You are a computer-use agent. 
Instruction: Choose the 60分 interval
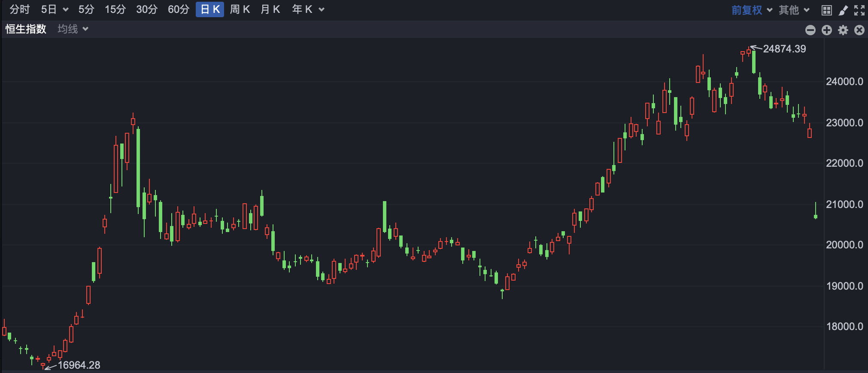click(179, 9)
